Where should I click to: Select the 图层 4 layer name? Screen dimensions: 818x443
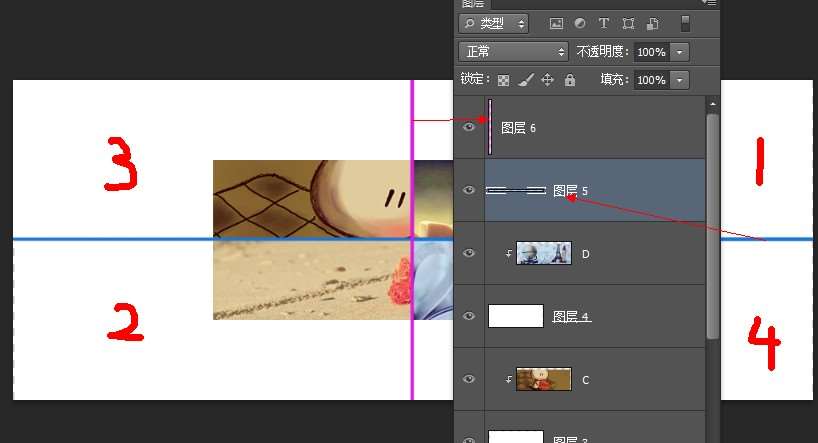[x=571, y=317]
